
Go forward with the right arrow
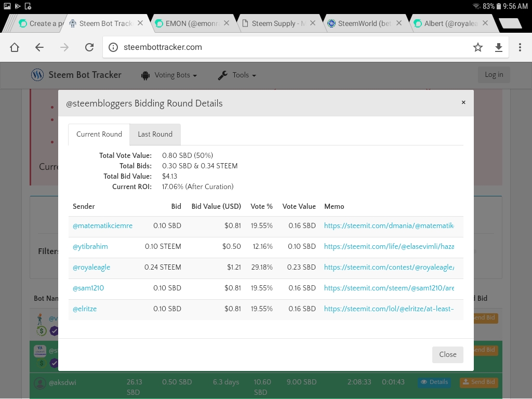pyautogui.click(x=64, y=47)
